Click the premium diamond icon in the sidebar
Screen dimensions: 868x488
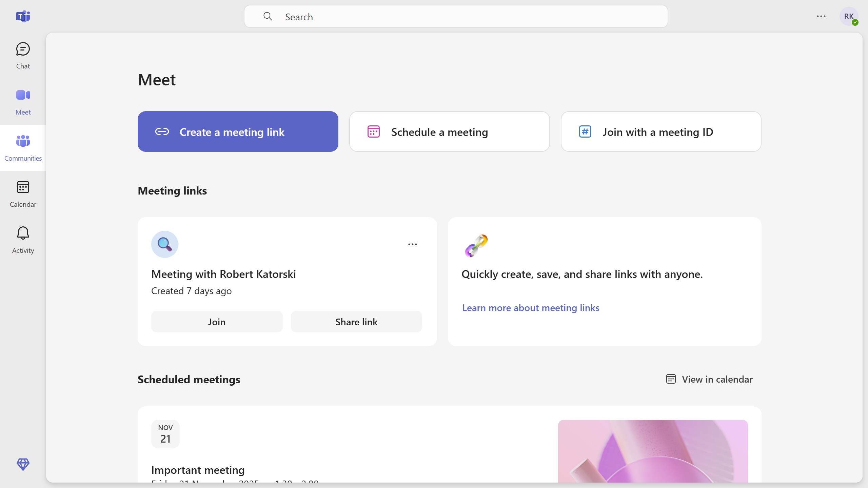coord(22,465)
